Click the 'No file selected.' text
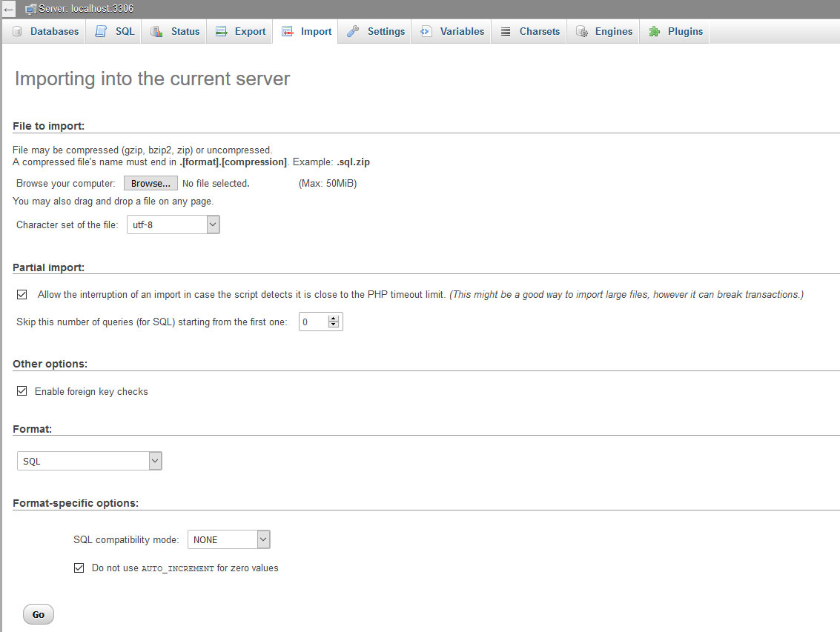Image resolution: width=840 pixels, height=632 pixels. (216, 183)
